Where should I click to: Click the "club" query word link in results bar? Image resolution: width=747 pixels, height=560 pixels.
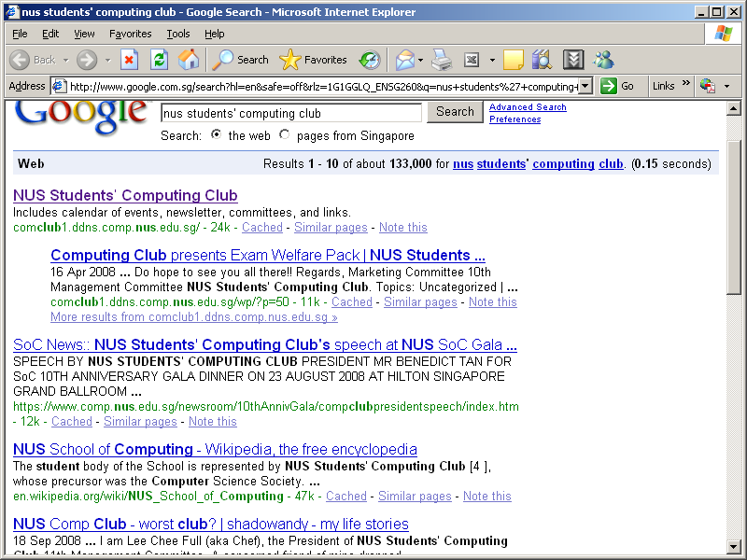tap(612, 164)
